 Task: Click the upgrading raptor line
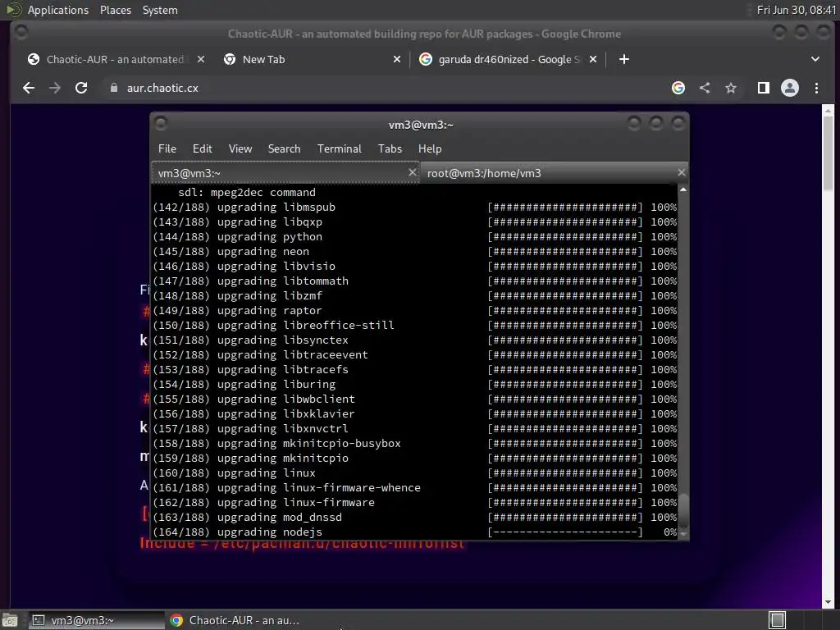pyautogui.click(x=414, y=311)
